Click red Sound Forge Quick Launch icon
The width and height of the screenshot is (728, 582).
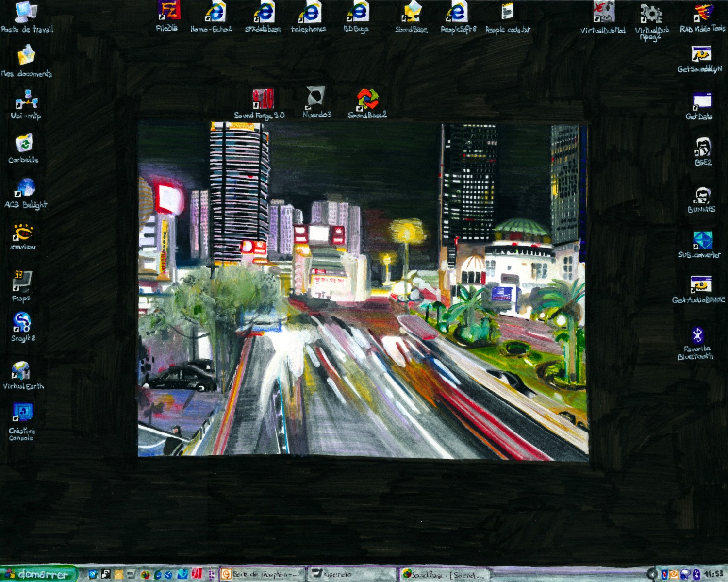pyautogui.click(x=197, y=574)
